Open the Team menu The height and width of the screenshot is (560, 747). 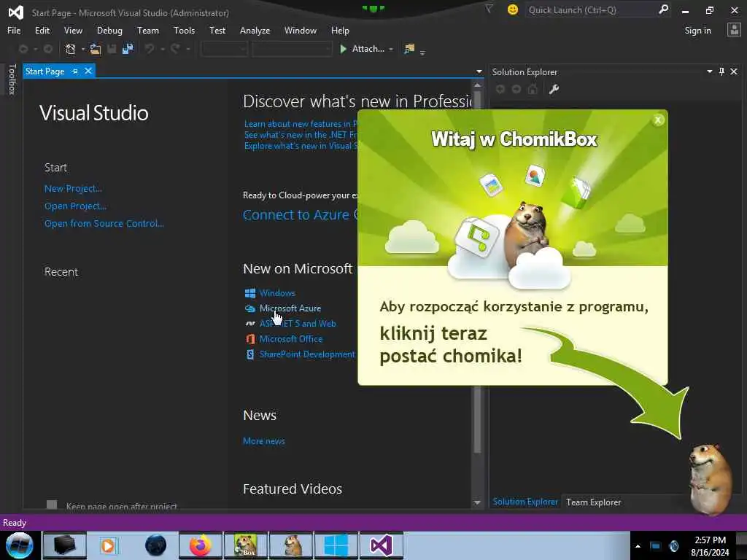[x=148, y=31]
